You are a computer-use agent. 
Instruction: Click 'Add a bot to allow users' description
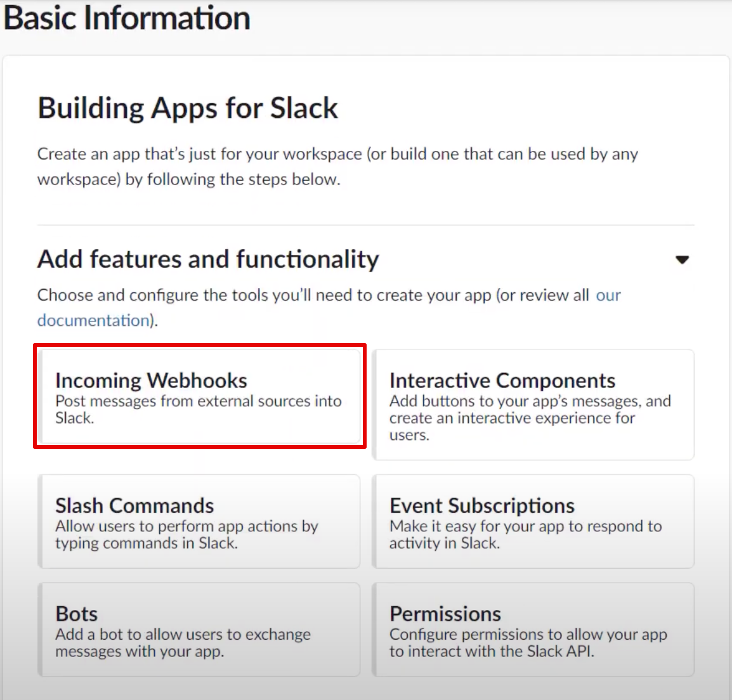point(183,642)
